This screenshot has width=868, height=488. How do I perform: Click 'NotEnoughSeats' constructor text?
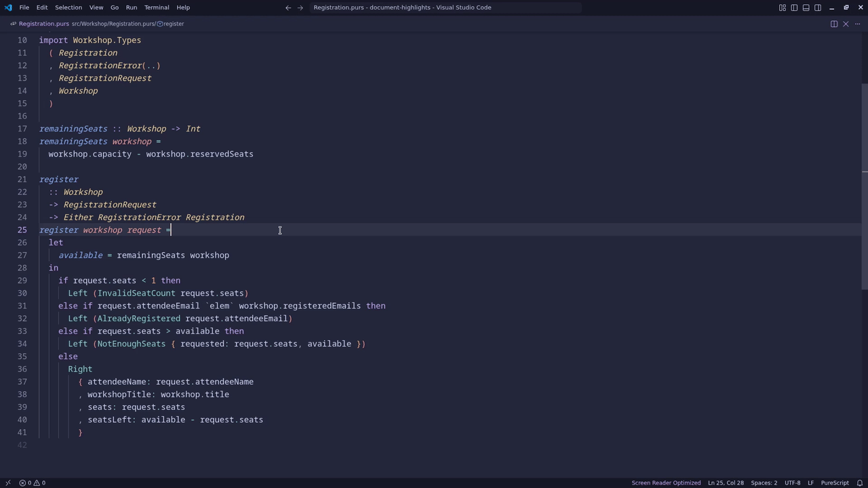click(x=132, y=344)
